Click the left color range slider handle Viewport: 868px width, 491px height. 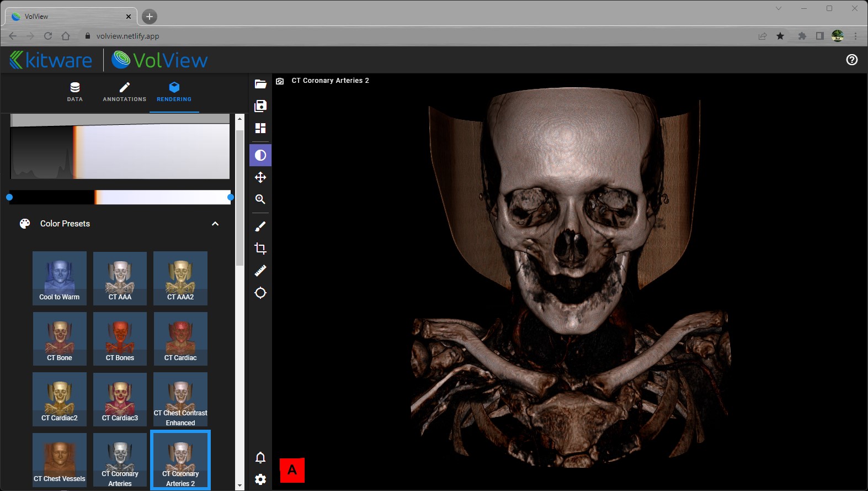[9, 197]
